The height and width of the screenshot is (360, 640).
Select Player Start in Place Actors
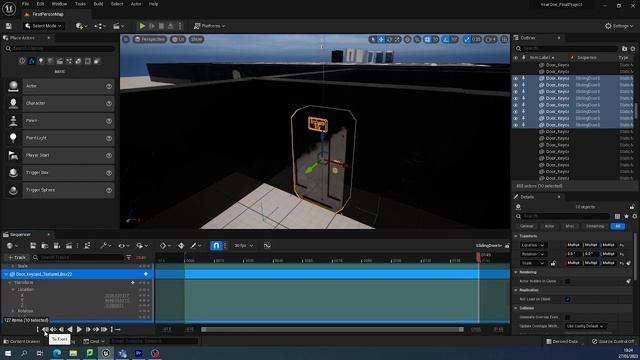coord(60,155)
